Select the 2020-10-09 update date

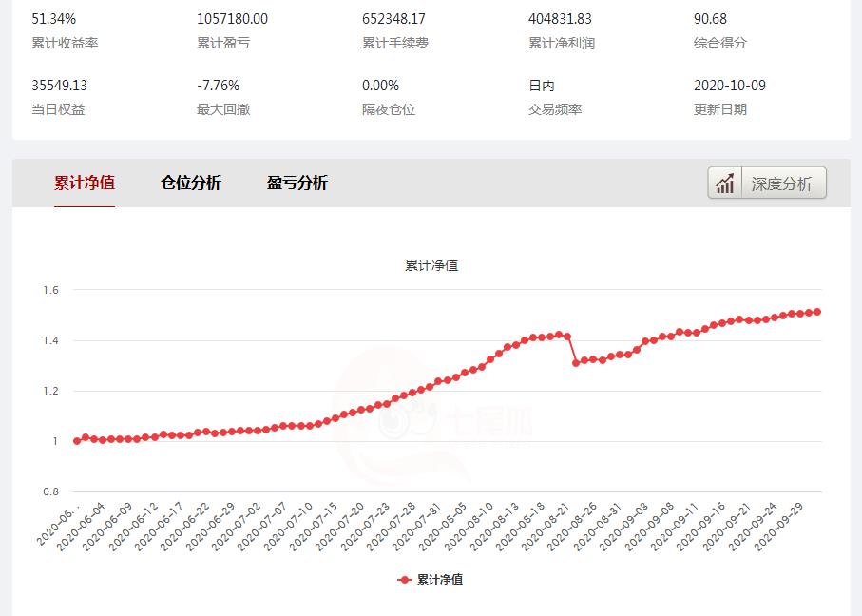pyautogui.click(x=730, y=86)
